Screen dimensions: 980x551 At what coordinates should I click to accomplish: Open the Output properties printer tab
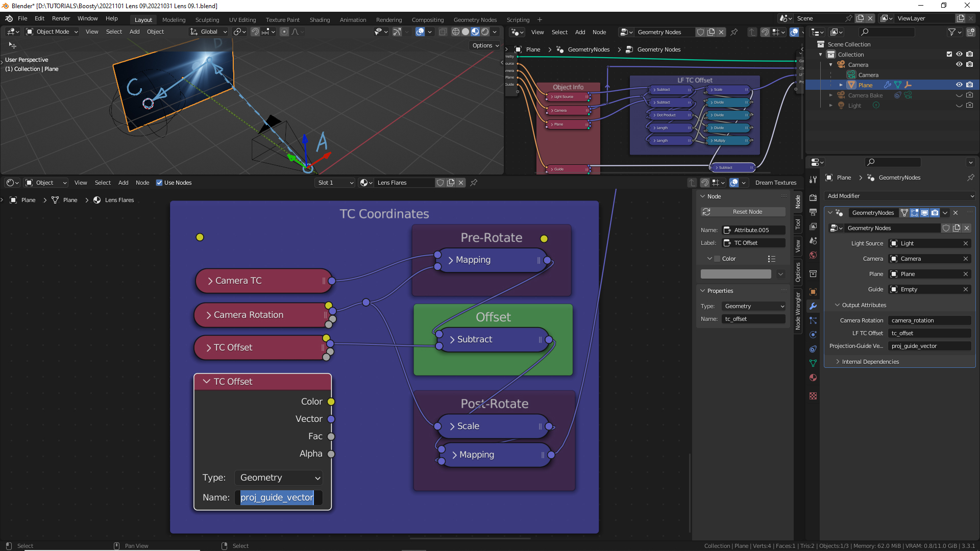813,212
